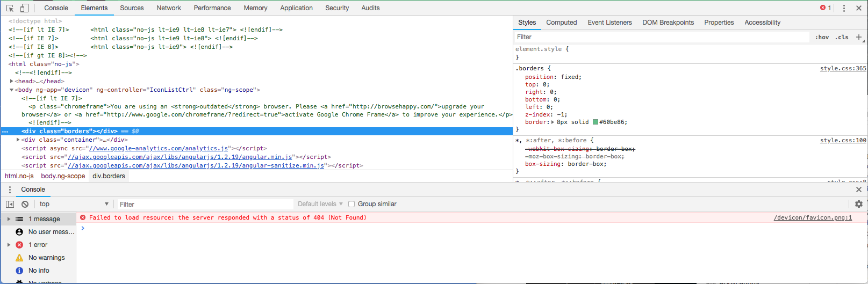
Task: Select the warnings triangle icon in sidebar
Action: (x=19, y=258)
